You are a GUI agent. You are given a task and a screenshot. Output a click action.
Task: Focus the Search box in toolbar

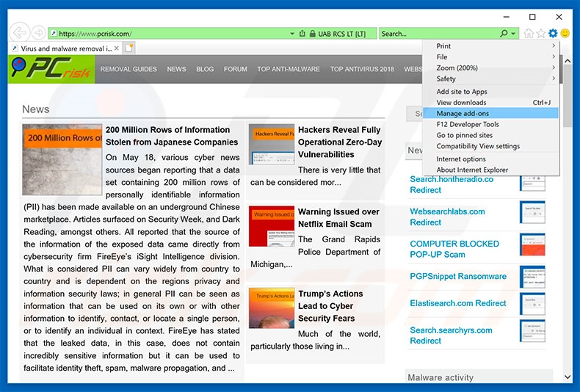(x=438, y=34)
